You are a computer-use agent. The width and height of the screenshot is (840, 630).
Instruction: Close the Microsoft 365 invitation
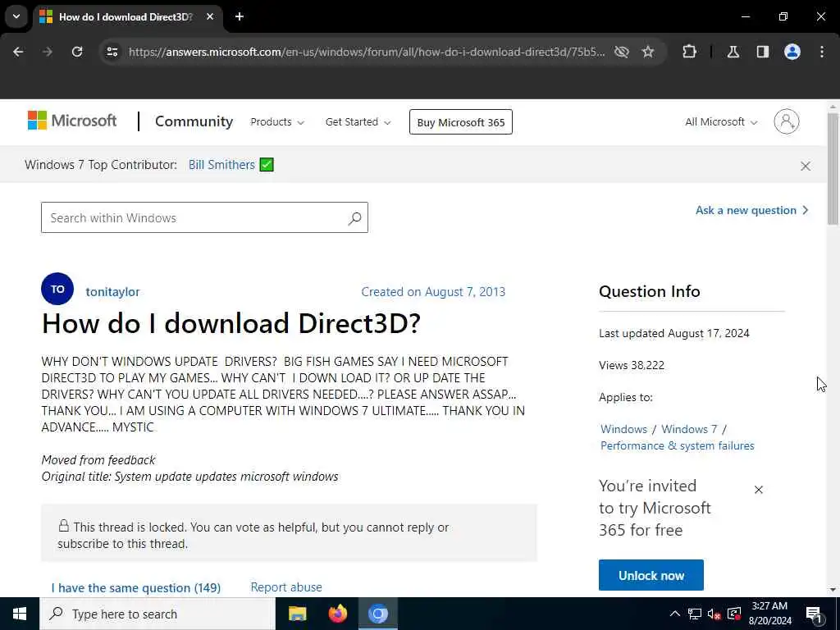click(x=759, y=490)
